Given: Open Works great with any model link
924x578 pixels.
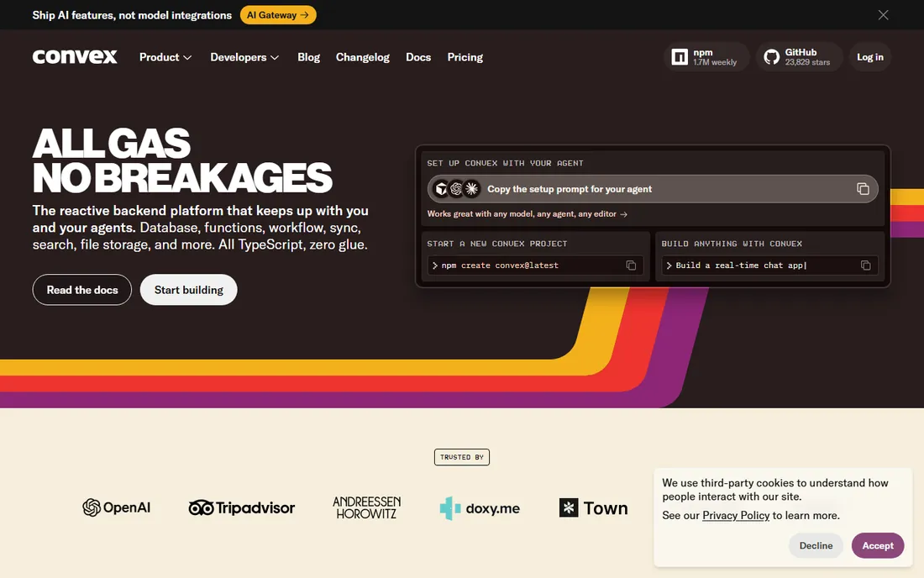Looking at the screenshot, I should tap(527, 214).
